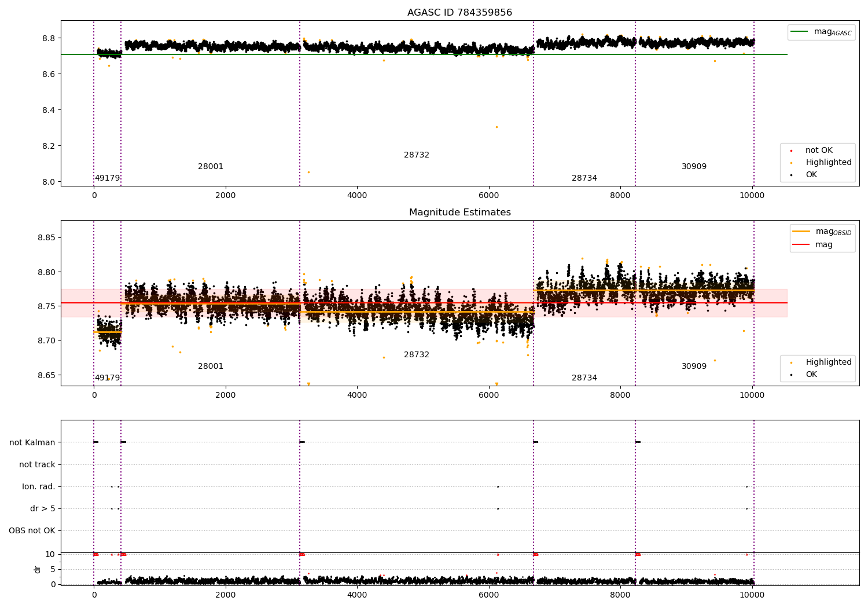Click 'Highlighted' in the middle plot legend

point(822,362)
